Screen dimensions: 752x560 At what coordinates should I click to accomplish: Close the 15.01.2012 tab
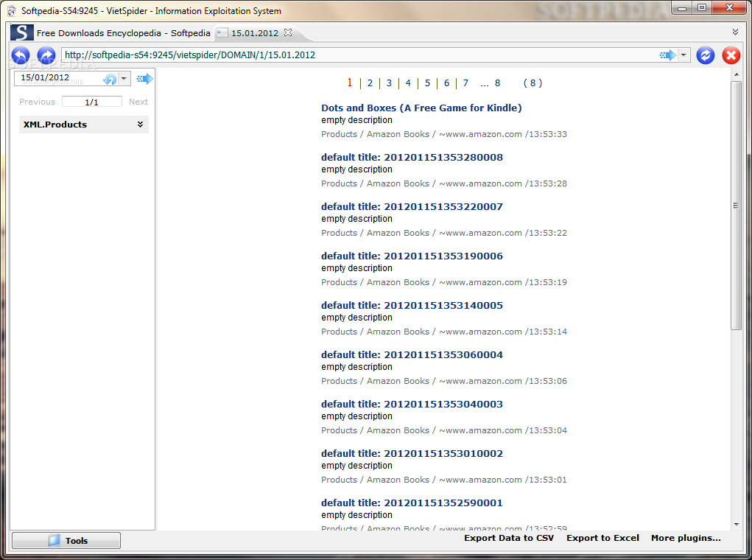(x=288, y=32)
